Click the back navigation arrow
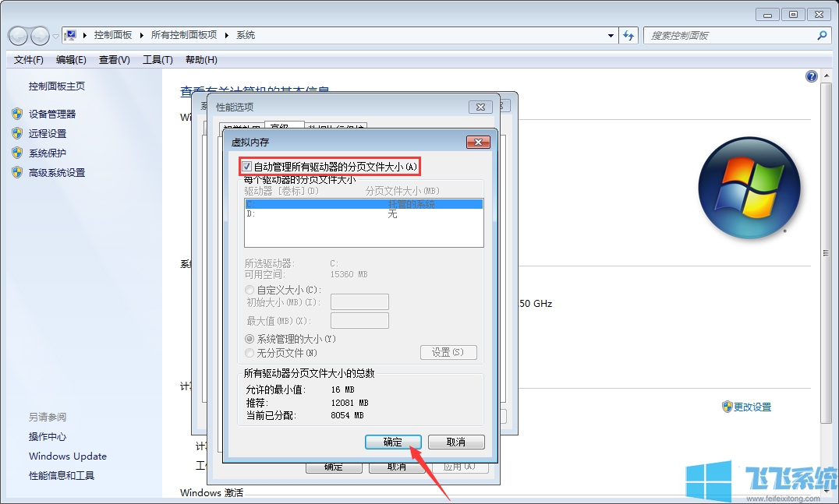Image resolution: width=839 pixels, height=504 pixels. point(17,35)
